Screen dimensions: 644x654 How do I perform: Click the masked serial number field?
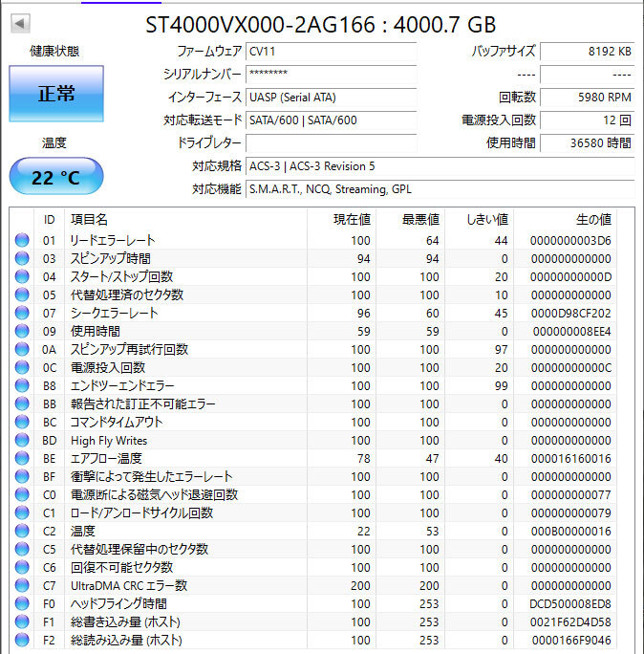click(331, 75)
